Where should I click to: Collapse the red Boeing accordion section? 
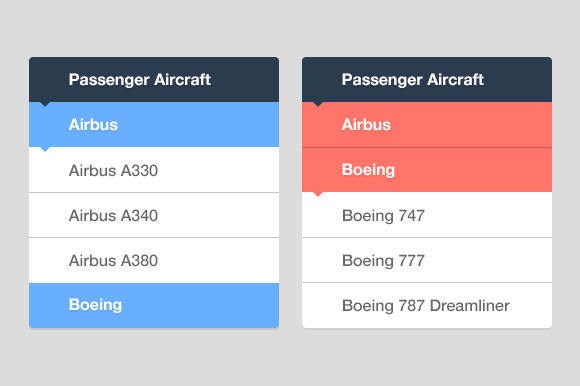point(427,170)
